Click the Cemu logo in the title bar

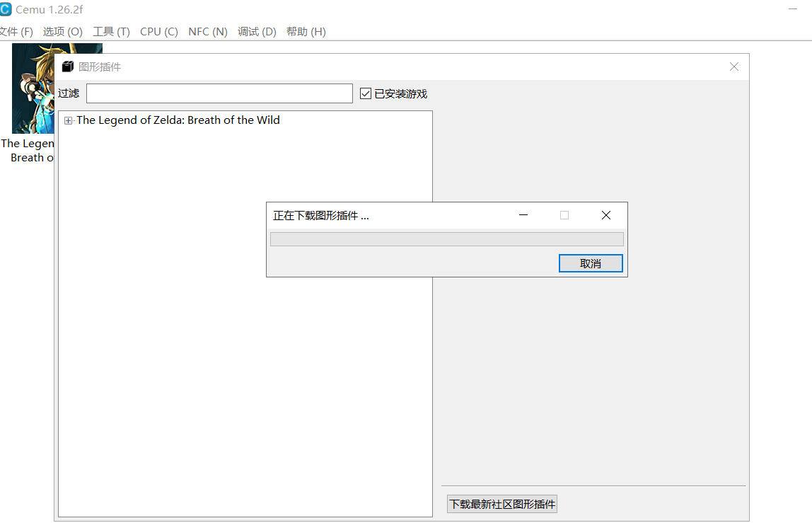[6, 9]
